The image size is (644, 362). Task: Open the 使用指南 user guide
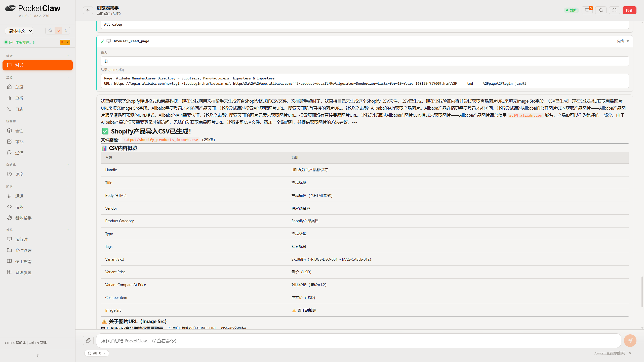[x=37, y=261]
